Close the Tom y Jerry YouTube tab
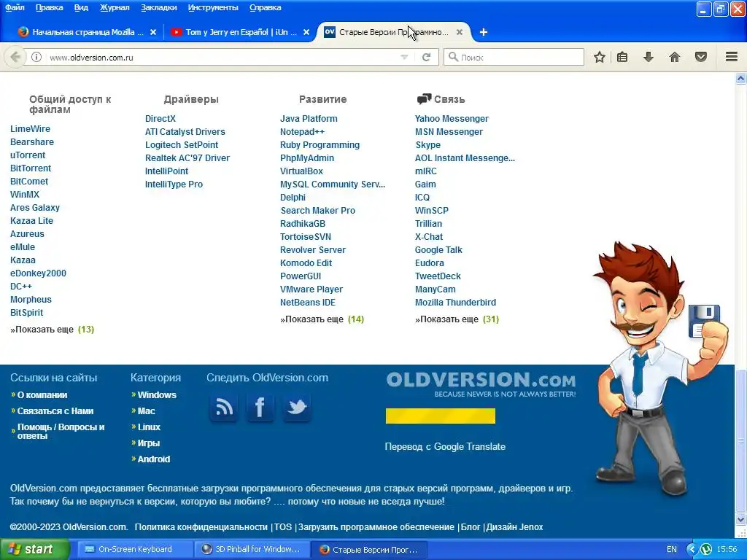Image resolution: width=747 pixels, height=560 pixels. (x=306, y=32)
